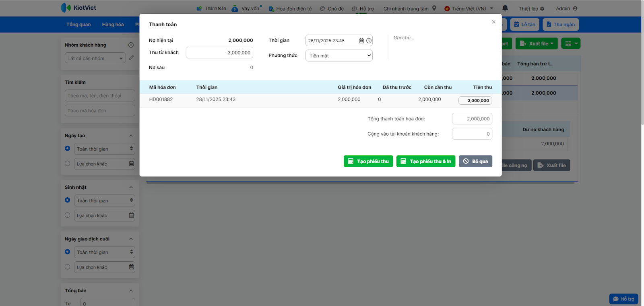The width and height of the screenshot is (644, 306).
Task: Select Toàn thời gian radio under Ngày tạo
Action: [68, 149]
